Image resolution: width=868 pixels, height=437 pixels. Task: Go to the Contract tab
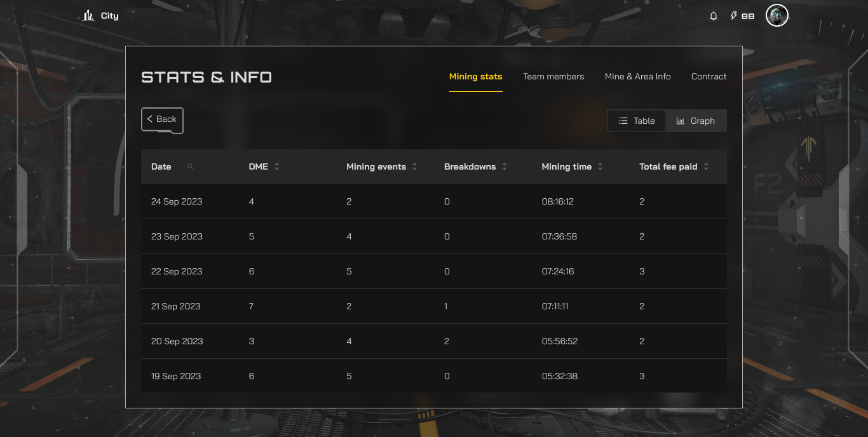[x=709, y=76]
